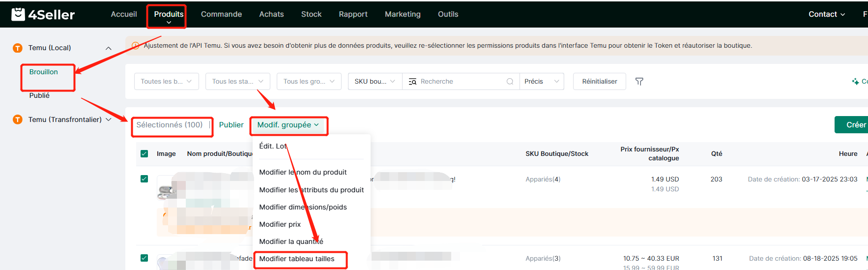Click the list-search icon before Recherche

(x=412, y=82)
